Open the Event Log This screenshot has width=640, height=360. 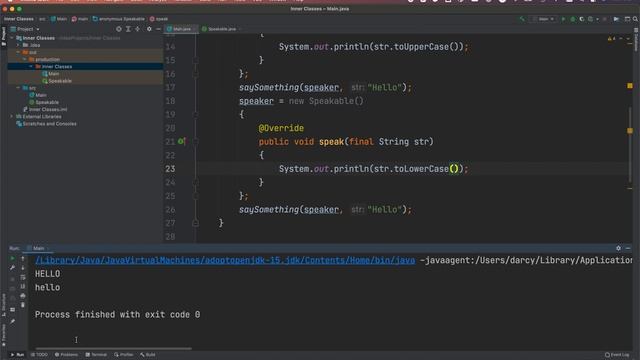[618, 355]
